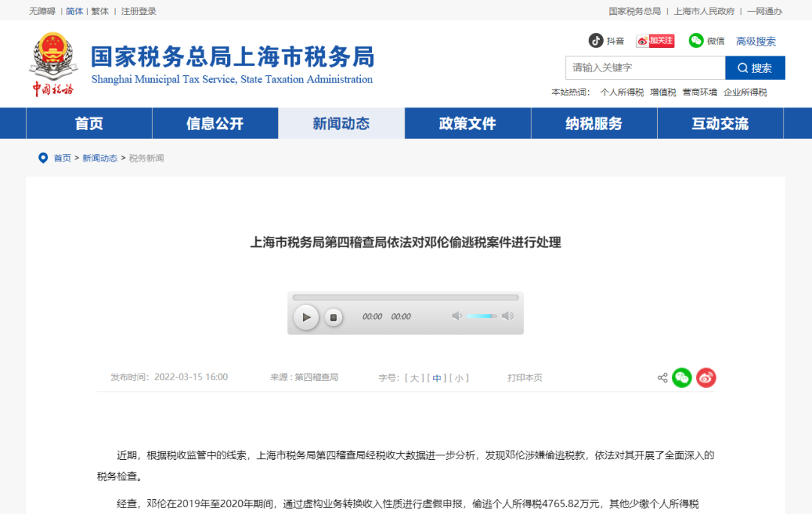Viewport: 812px width, 514px height.
Task: Click source text 来源: 第四稽查局
Action: (304, 377)
